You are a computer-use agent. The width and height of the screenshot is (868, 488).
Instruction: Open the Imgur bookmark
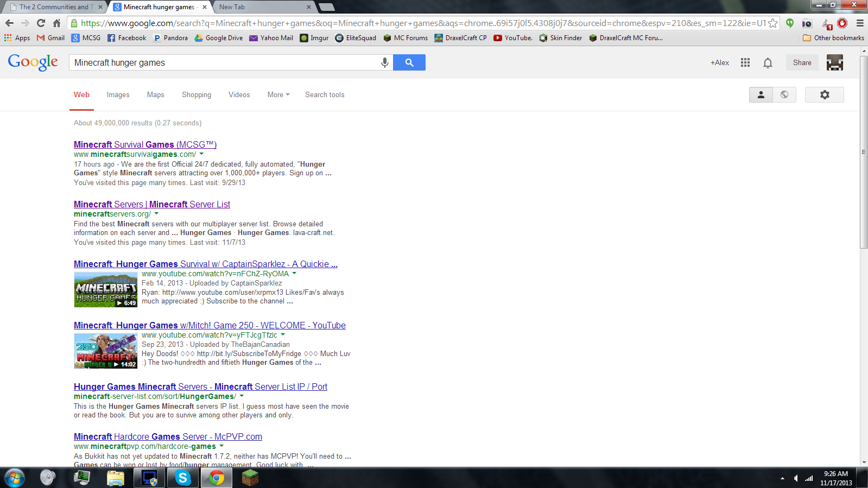tap(314, 38)
